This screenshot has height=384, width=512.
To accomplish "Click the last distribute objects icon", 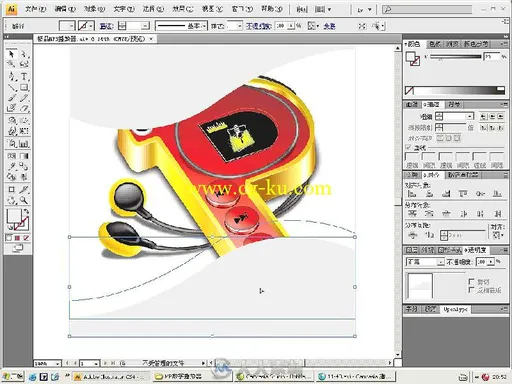I will point(498,213).
